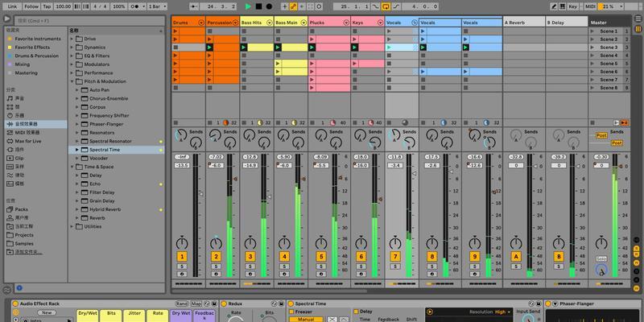This screenshot has height=322, width=644.
Task: Click the Master track volume fader
Action: click(x=620, y=167)
